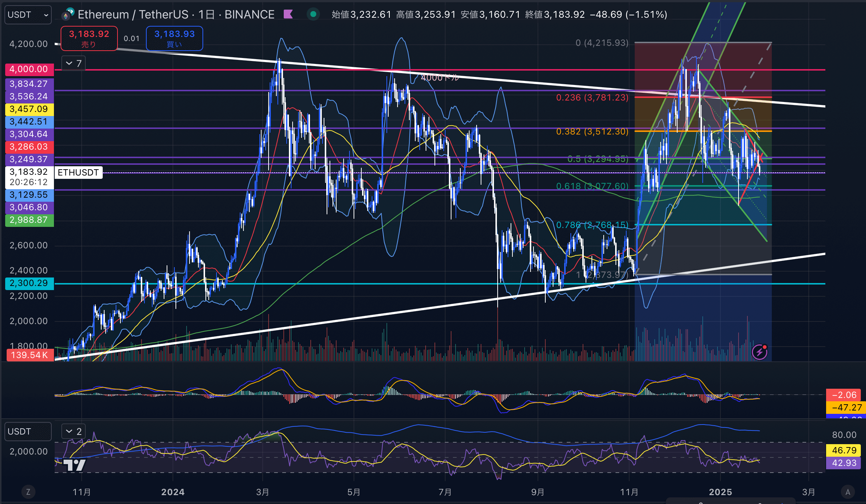The width and height of the screenshot is (866, 504).
Task: Open the USDT dropdown in lower pane
Action: click(28, 432)
